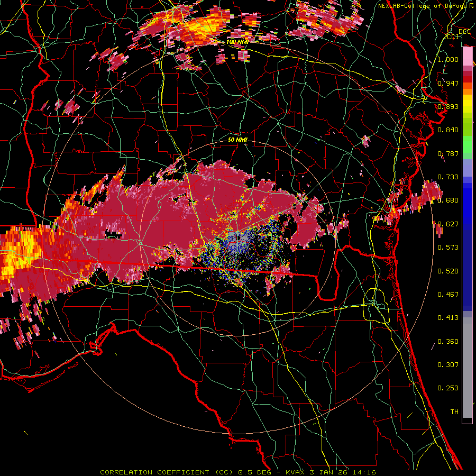Click the '100 NMI' range ring label

click(x=237, y=42)
